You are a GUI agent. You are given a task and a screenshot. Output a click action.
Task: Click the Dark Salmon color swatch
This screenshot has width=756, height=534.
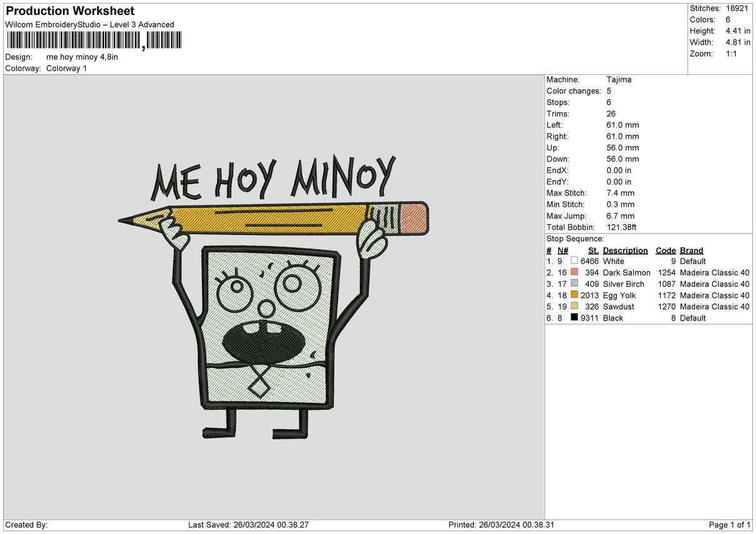574,272
